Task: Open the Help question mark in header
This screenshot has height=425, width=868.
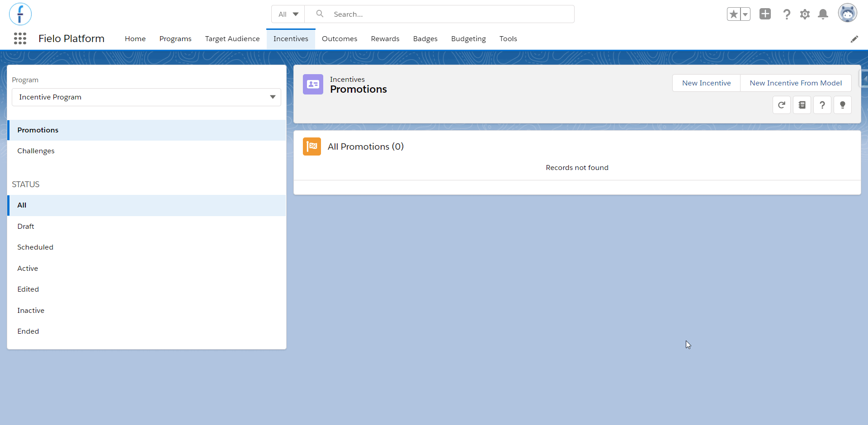Action: [x=787, y=14]
